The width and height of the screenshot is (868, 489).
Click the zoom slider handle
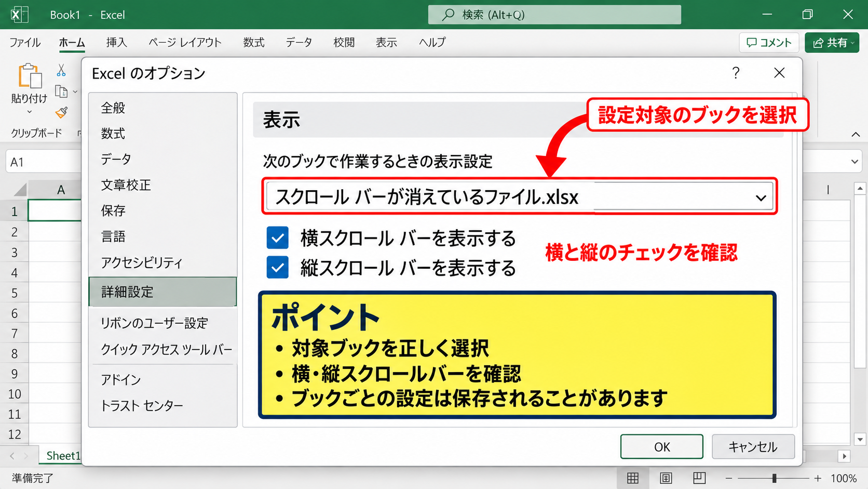(774, 478)
